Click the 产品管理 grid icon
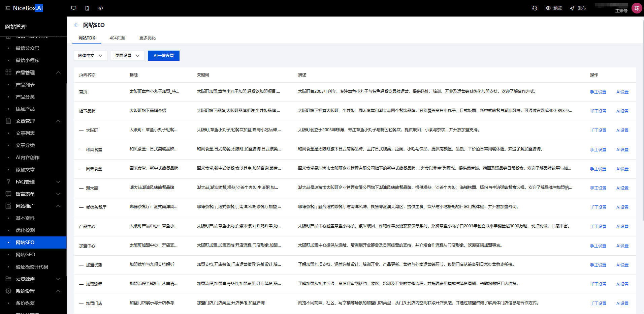The image size is (644, 314). [8, 73]
